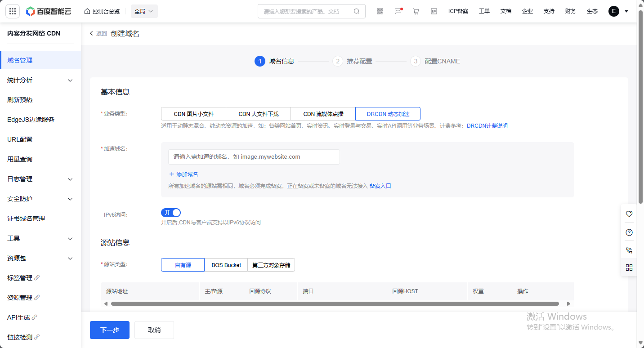
Task: Open the 全局 region dropdown
Action: coord(144,11)
